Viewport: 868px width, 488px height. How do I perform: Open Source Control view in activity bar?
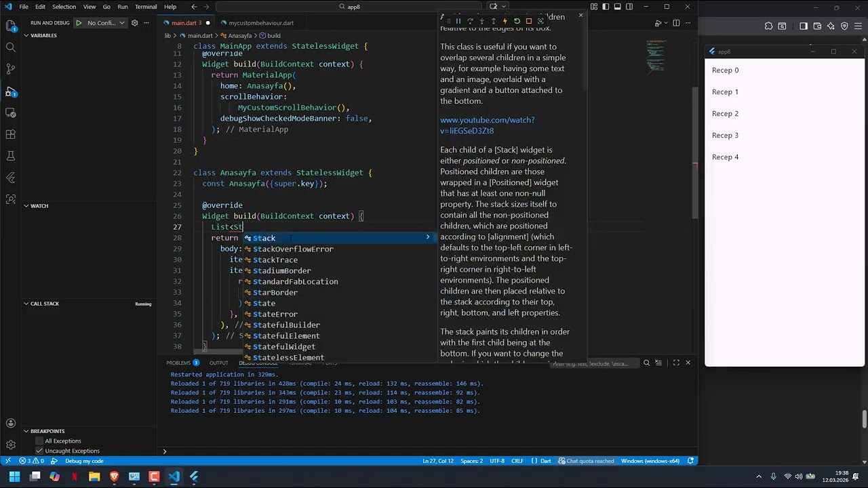11,69
